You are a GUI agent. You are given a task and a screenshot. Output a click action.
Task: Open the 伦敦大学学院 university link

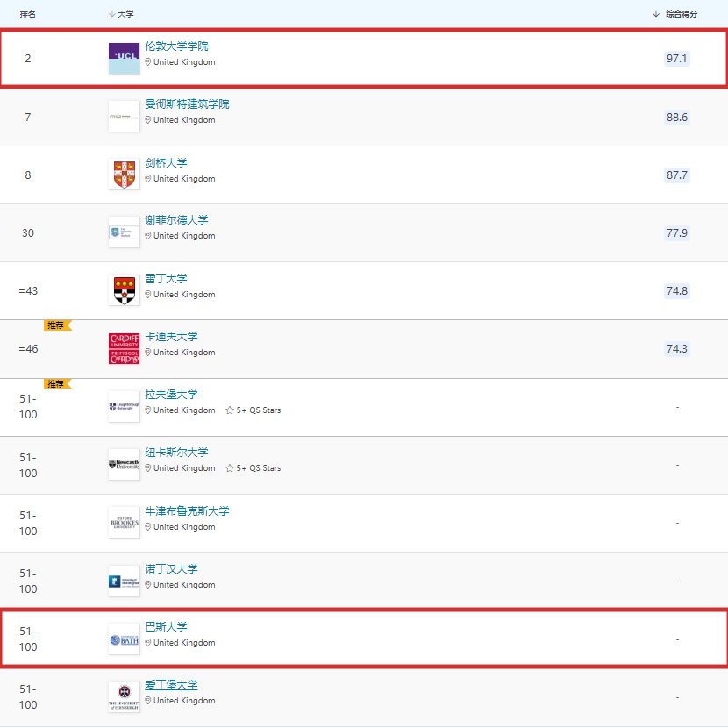(x=176, y=46)
